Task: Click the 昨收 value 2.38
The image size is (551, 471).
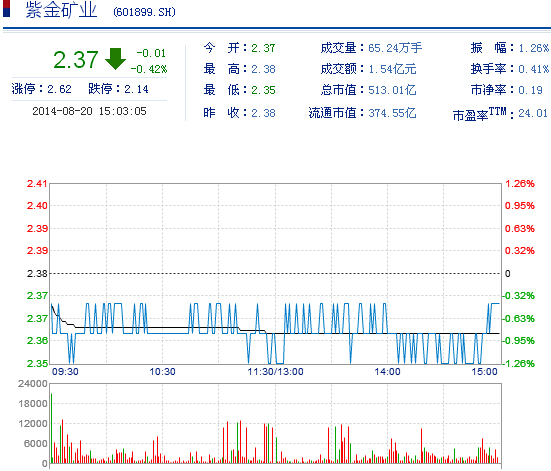Action: pyautogui.click(x=263, y=113)
